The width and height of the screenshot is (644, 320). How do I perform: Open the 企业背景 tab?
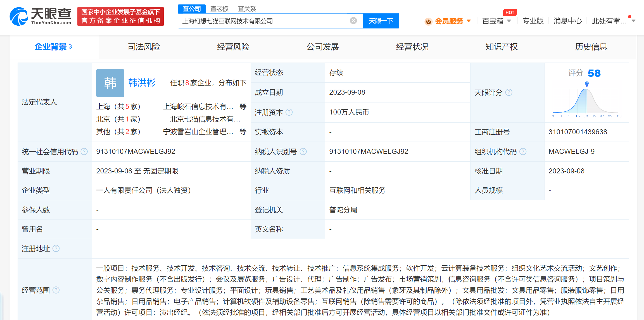coord(54,47)
